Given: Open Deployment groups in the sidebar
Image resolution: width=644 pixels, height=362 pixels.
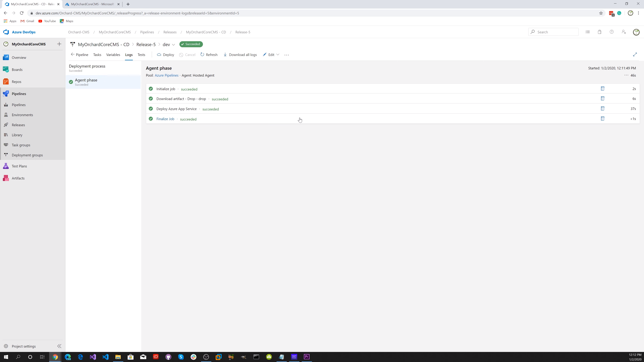Looking at the screenshot, I should click(27, 155).
